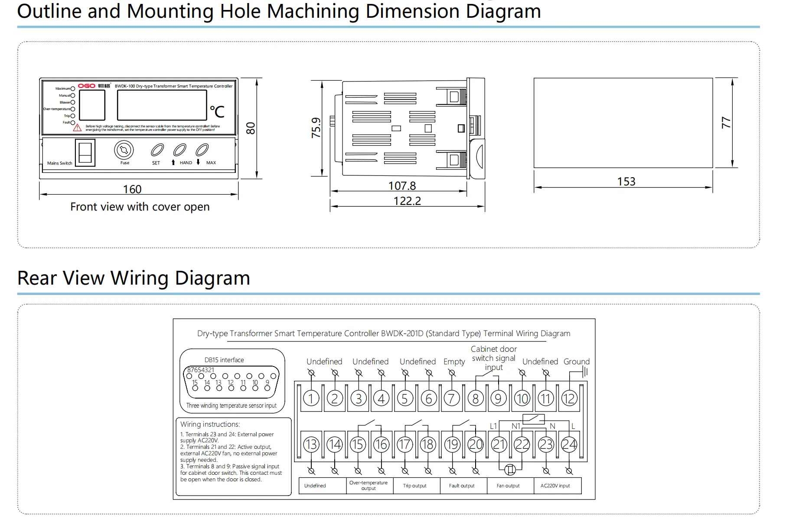Click terminal number 18 circle
The height and width of the screenshot is (532, 786).
pyautogui.click(x=428, y=444)
